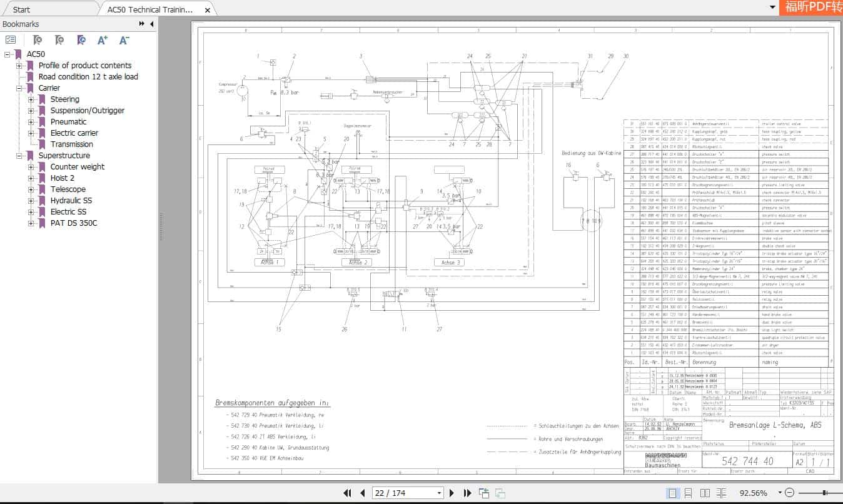Viewport: 843px width, 504px height.
Task: Switch to single page view mode
Action: [x=673, y=493]
